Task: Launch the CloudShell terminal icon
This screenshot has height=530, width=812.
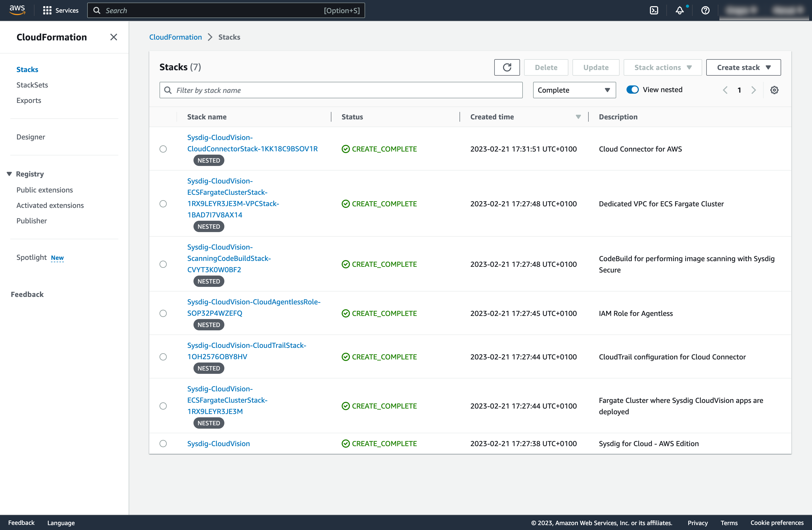Action: coord(654,10)
